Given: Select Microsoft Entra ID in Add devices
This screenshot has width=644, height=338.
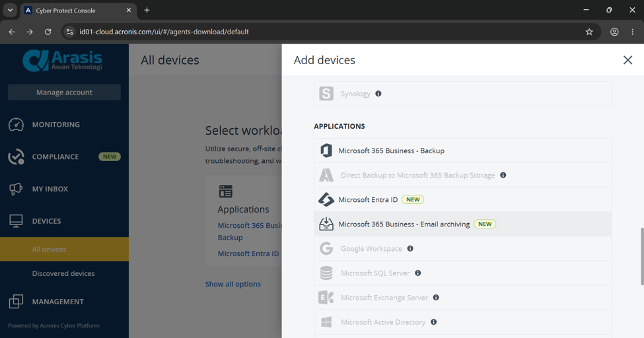Looking at the screenshot, I should click(x=463, y=199).
